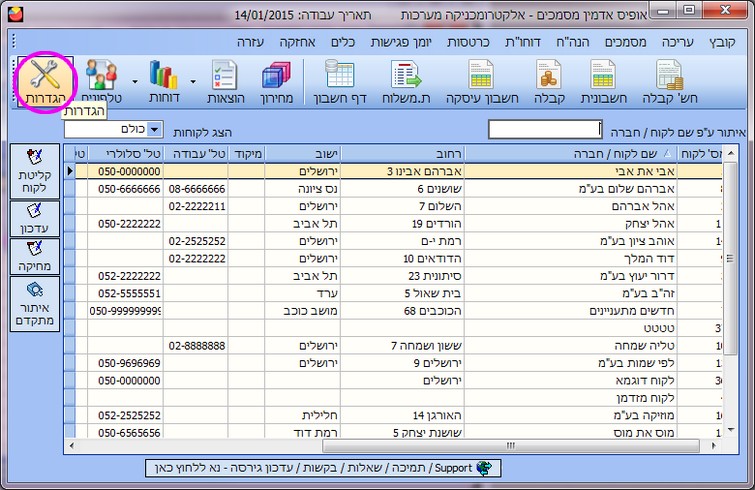Select customer row מוזיקה בע"מ
The width and height of the screenshot is (755, 490).
tap(394, 415)
